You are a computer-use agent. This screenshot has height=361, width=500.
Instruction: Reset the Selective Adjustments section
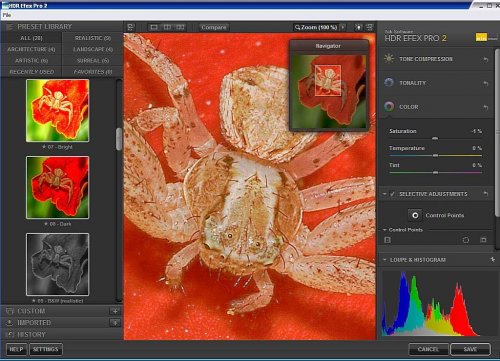(485, 194)
